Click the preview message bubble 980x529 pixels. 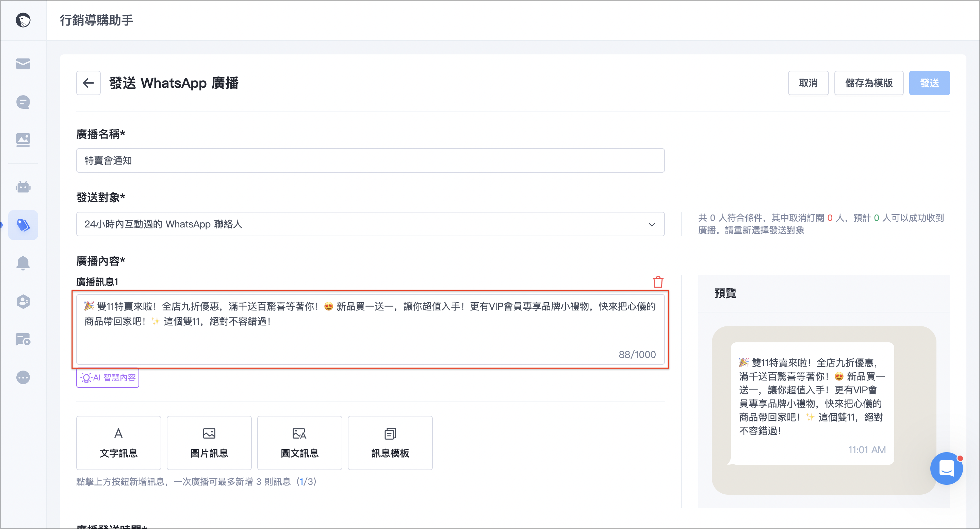(812, 404)
